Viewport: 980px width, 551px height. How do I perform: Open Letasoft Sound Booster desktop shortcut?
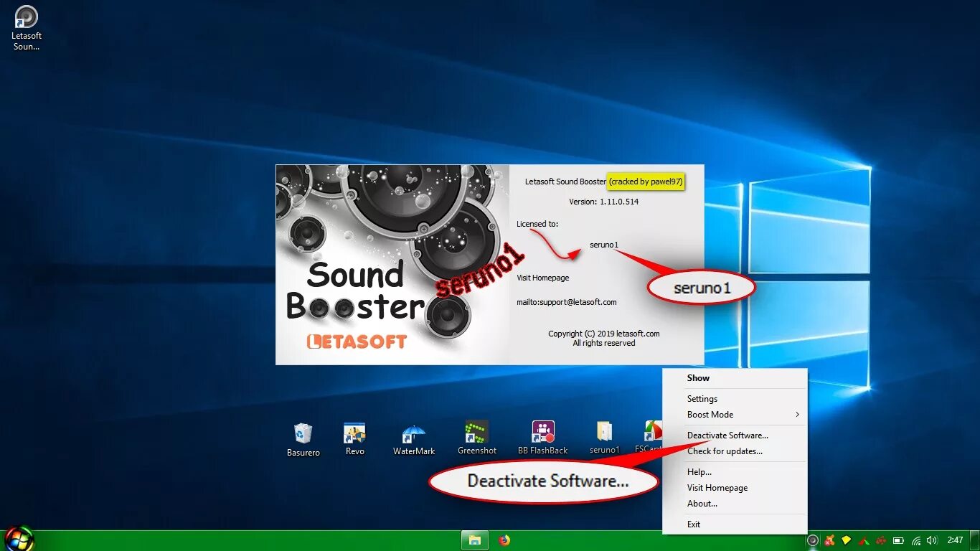(x=27, y=28)
